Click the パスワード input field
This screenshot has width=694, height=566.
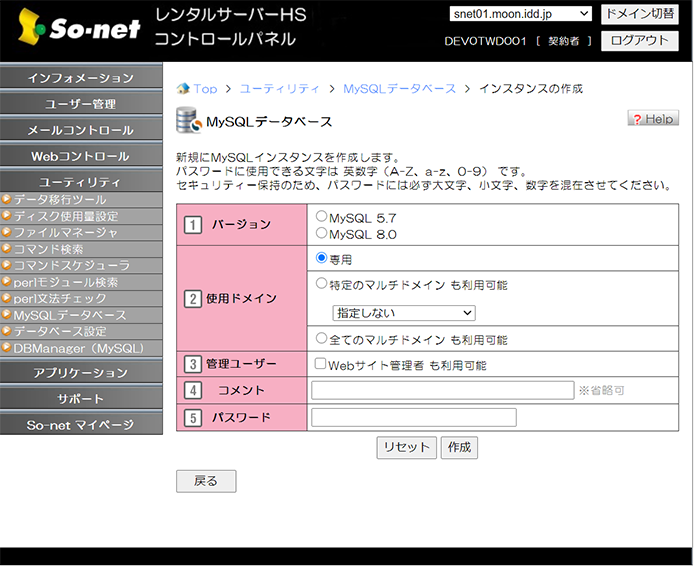pyautogui.click(x=413, y=417)
